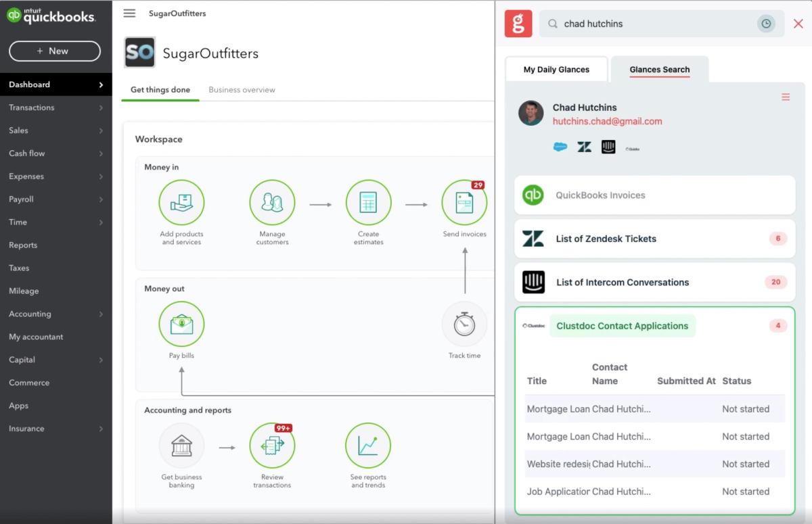Image resolution: width=812 pixels, height=524 pixels.
Task: Open the QuickBooks Invoices card
Action: 654,195
